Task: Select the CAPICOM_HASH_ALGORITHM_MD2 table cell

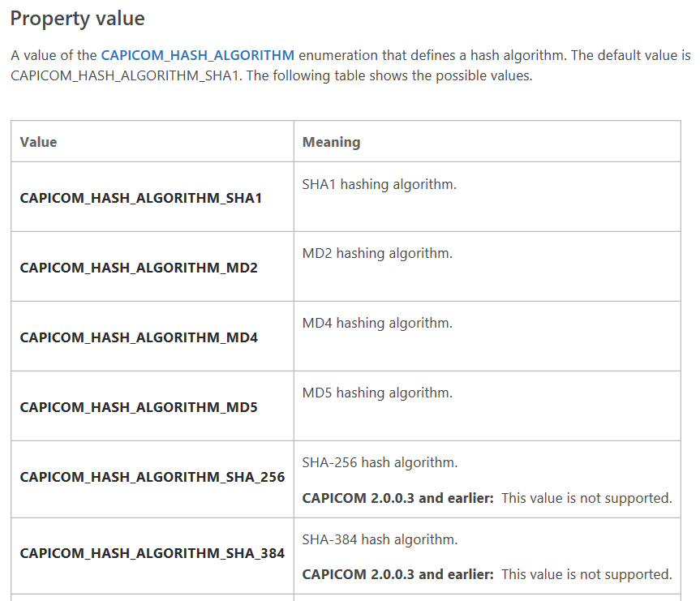Action: click(x=139, y=267)
